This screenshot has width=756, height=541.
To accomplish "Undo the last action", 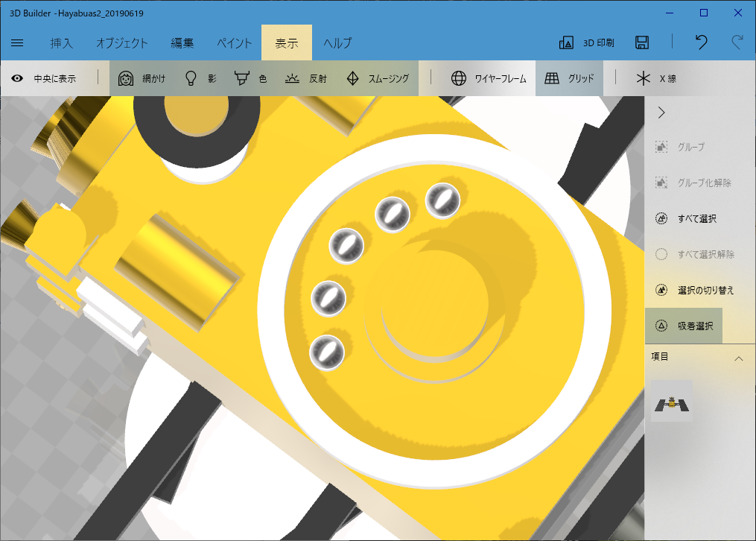I will point(701,42).
